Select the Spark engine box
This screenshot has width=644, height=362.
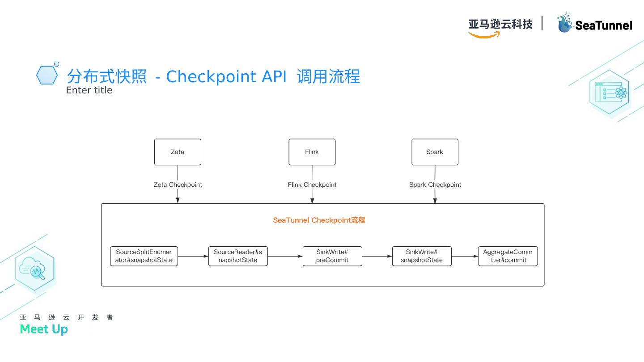(435, 152)
